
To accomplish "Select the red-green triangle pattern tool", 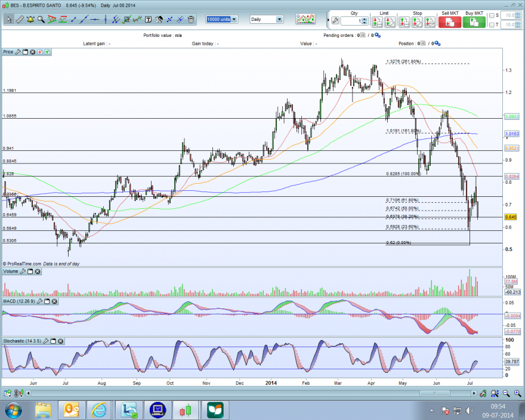I will click(52, 20).
